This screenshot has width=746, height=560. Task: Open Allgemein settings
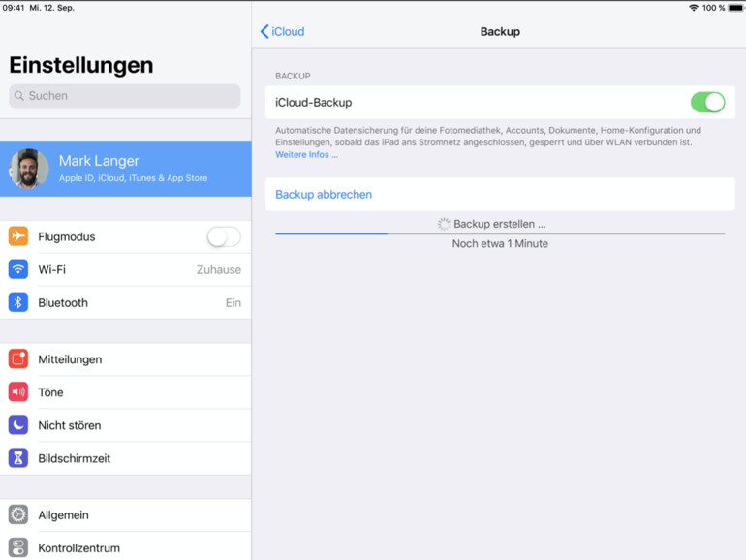[x=126, y=514]
